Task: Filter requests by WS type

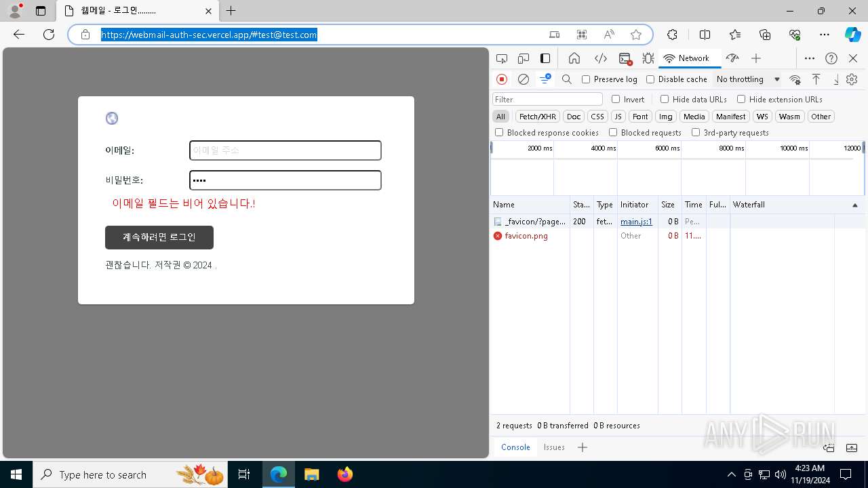Action: pyautogui.click(x=762, y=117)
